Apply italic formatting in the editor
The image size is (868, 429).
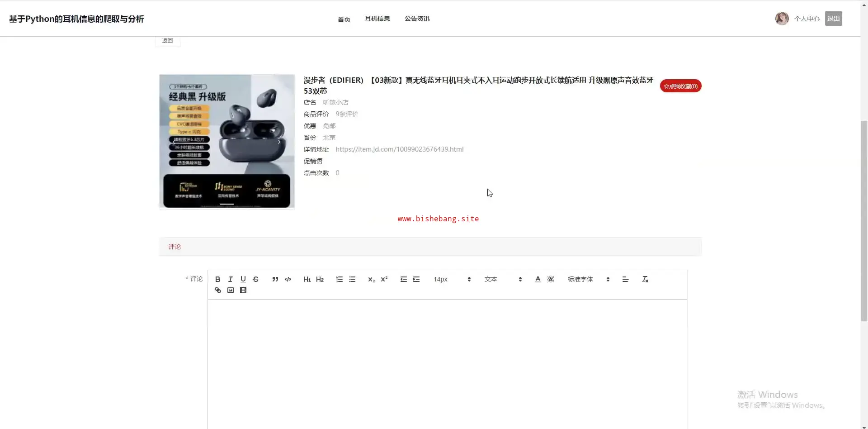click(x=230, y=279)
